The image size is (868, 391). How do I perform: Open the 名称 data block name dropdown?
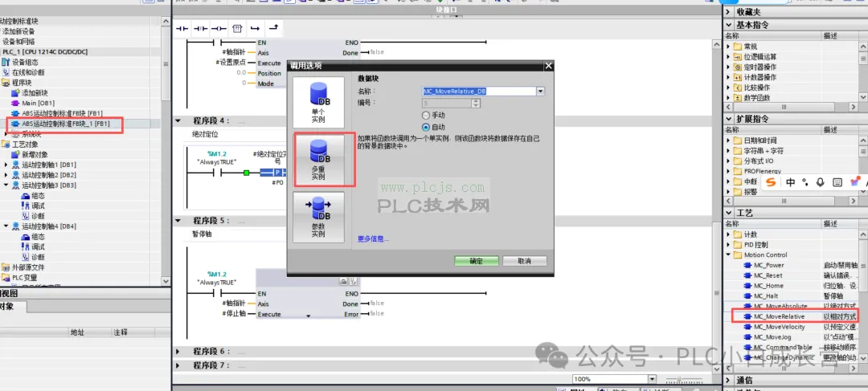[x=541, y=92]
